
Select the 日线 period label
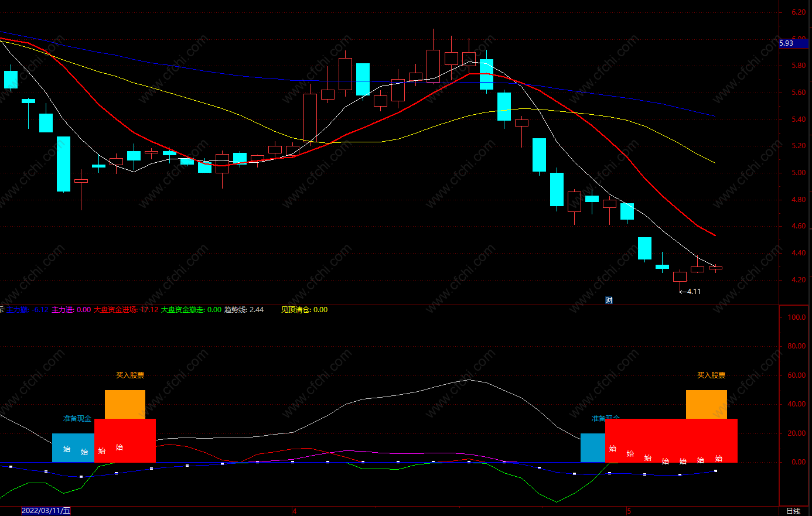click(793, 511)
